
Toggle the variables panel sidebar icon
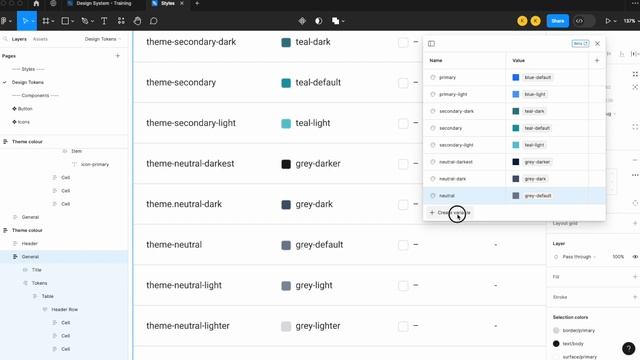pyautogui.click(x=431, y=43)
